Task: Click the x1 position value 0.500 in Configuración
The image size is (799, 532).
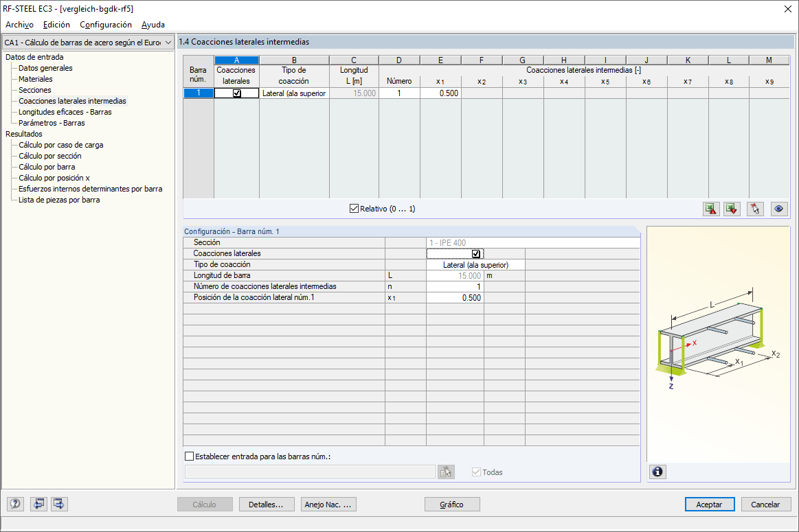Action: tap(455, 298)
